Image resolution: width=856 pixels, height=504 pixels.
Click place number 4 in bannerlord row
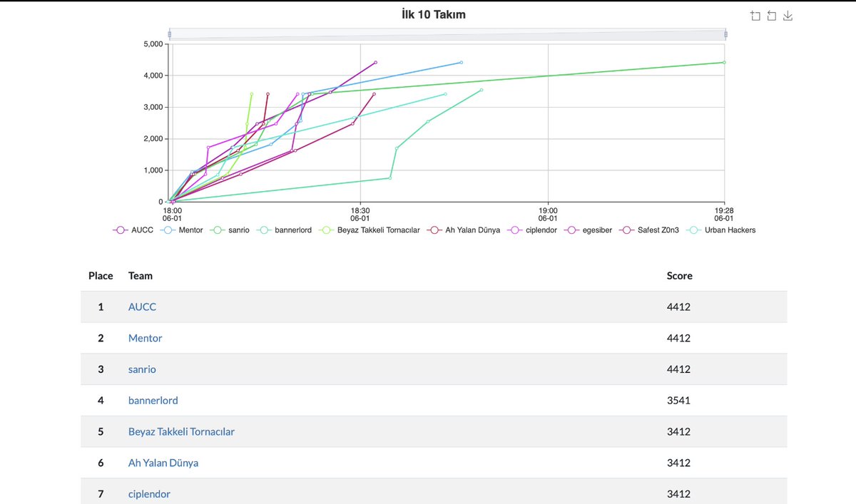[x=101, y=401]
